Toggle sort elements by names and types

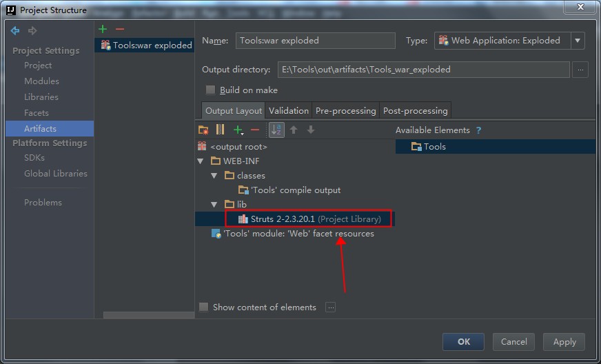[277, 130]
